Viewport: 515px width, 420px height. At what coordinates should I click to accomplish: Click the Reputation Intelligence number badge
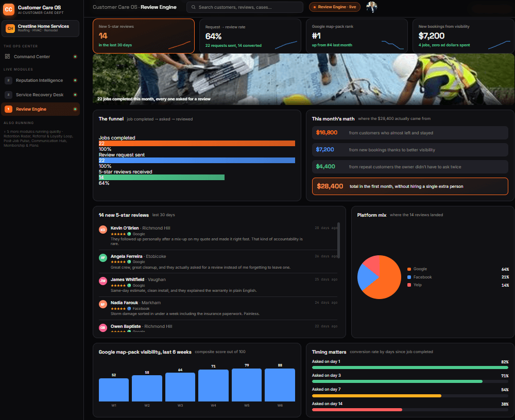(x=9, y=80)
